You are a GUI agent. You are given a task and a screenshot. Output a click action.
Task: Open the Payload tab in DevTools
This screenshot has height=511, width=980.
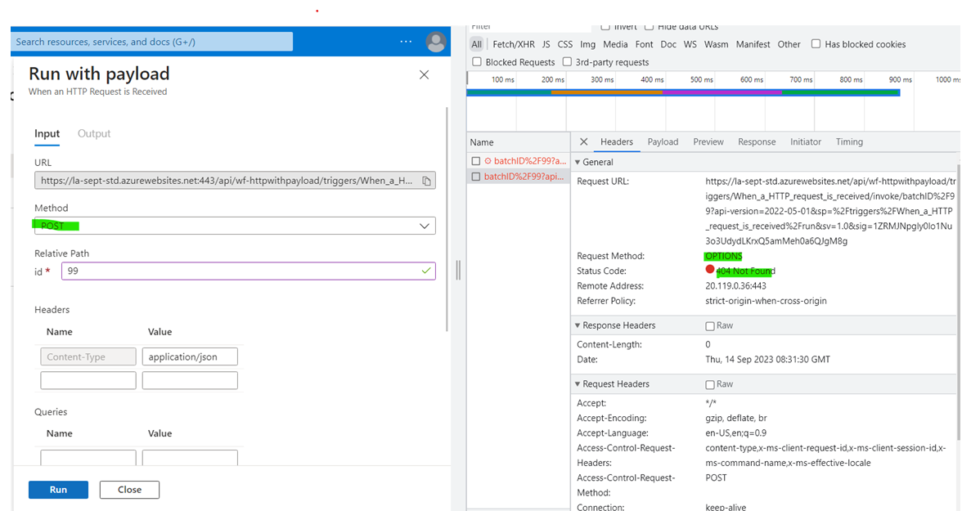(663, 141)
